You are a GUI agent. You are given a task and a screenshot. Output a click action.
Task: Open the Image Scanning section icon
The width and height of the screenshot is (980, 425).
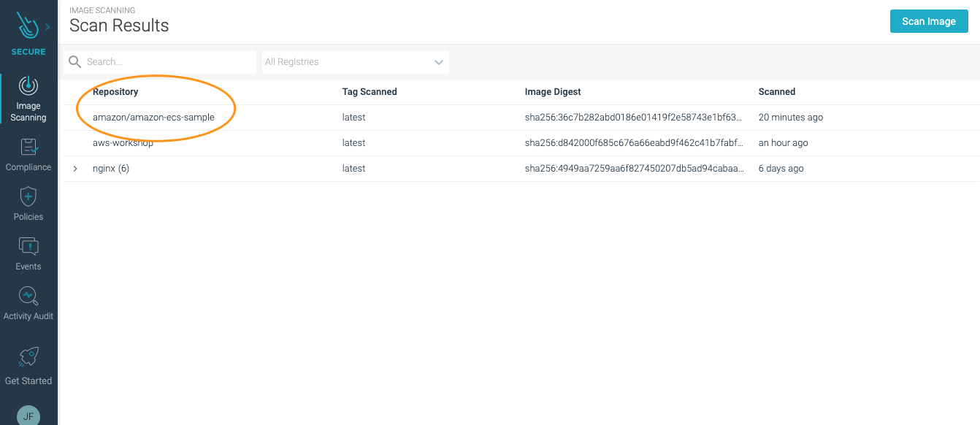tap(28, 85)
